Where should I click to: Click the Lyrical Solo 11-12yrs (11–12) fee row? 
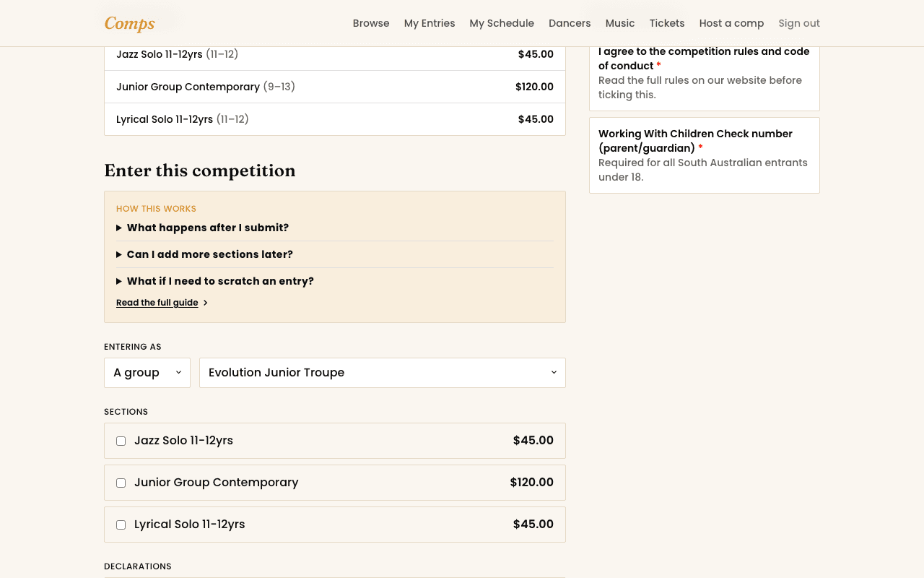pos(335,119)
